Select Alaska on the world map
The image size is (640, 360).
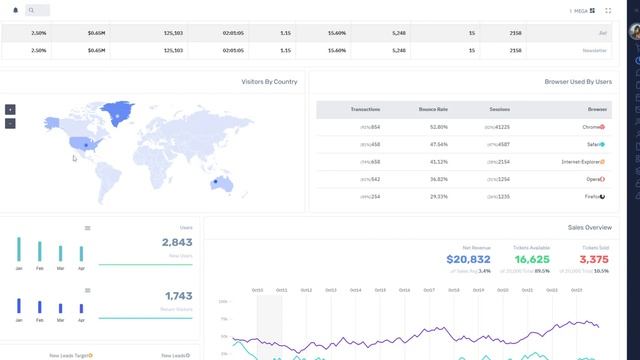(x=52, y=122)
